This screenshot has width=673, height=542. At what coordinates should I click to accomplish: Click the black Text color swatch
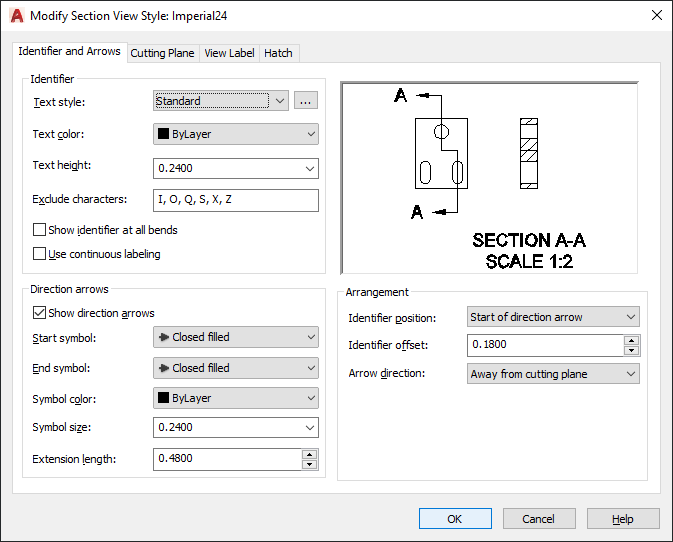pos(163,133)
